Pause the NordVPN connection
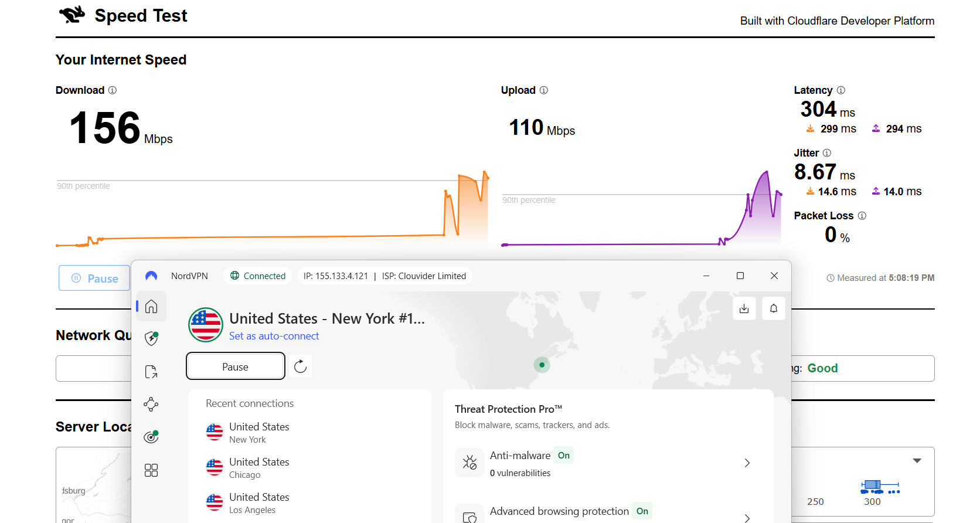980x523 pixels. coord(236,366)
